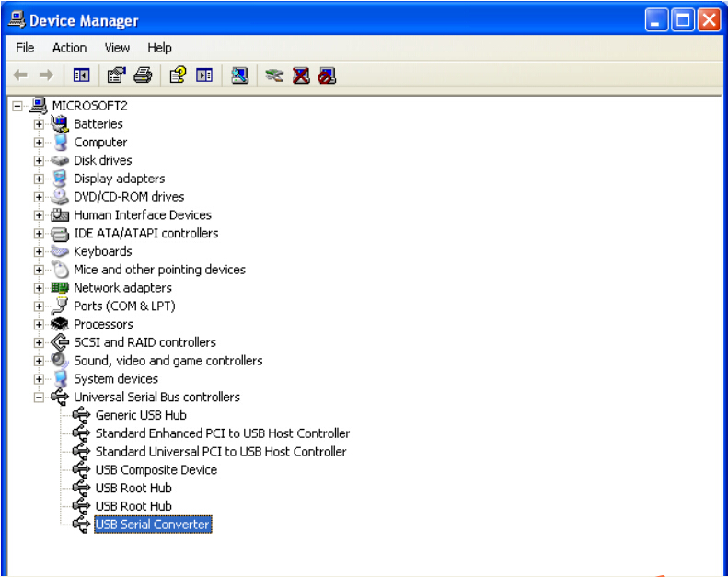Click the Ports (COM & LPT) plug icon
The image size is (728, 577).
(x=60, y=306)
